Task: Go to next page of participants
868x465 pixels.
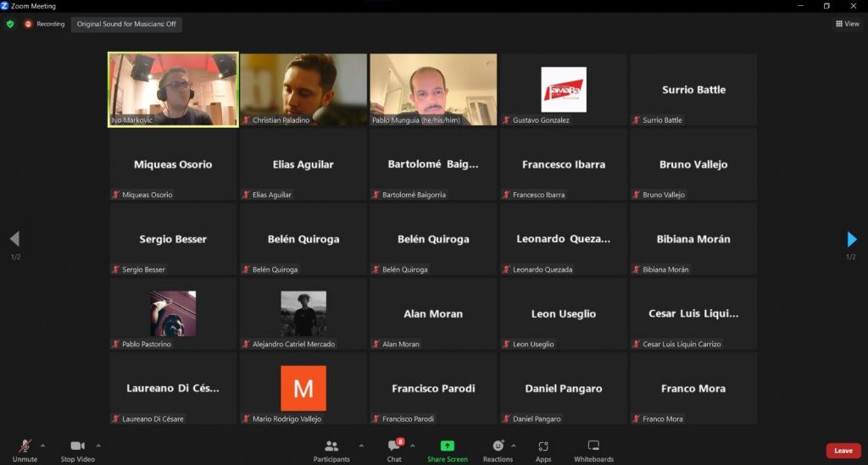Action: 852,240
